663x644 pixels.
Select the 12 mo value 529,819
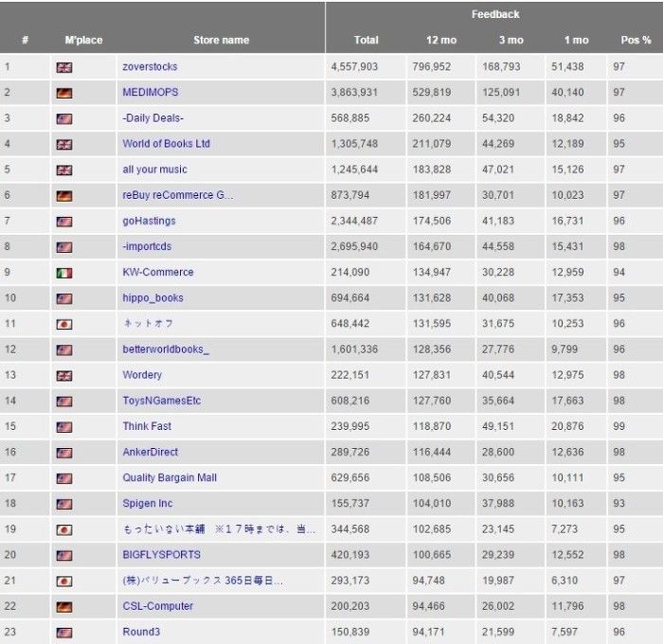click(x=432, y=92)
